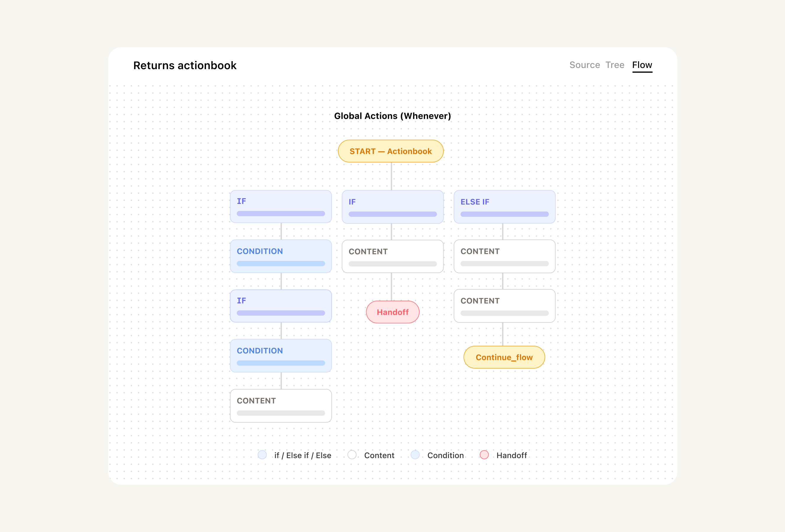This screenshot has width=785, height=532.
Task: Click the CONTENT node below the lower CONDITION
Action: coord(281,406)
